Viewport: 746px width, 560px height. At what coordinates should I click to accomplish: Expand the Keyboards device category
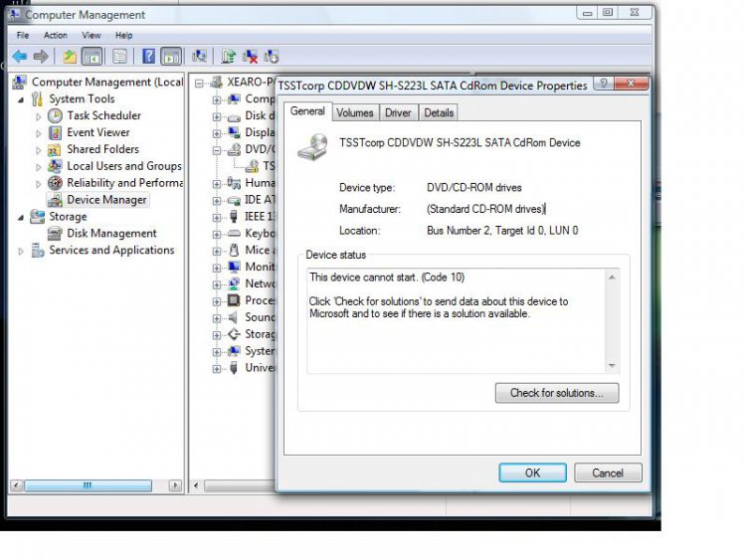tap(217, 234)
